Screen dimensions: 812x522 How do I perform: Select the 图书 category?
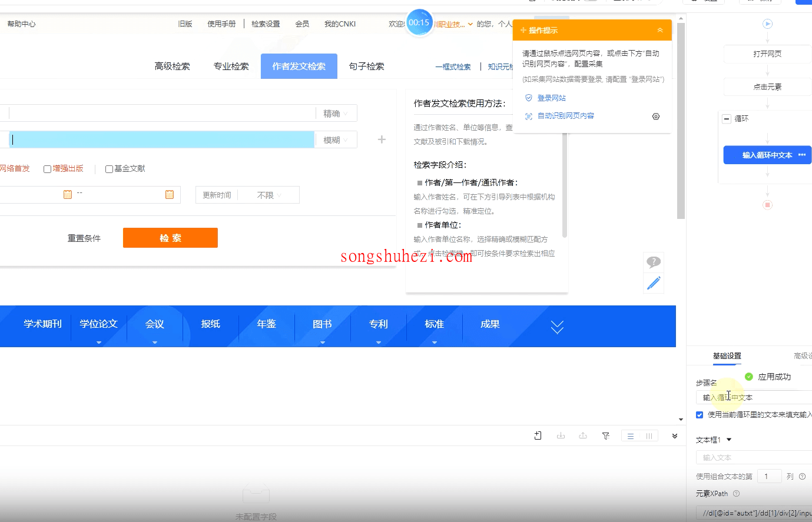click(323, 324)
